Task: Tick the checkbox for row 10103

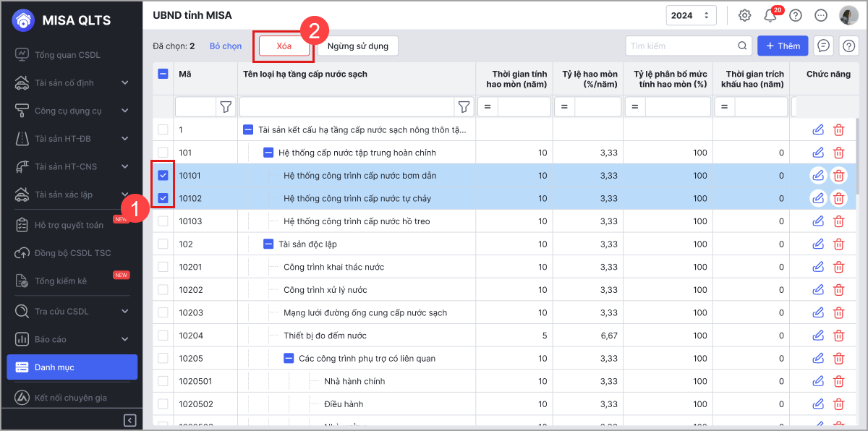Action: [x=163, y=221]
